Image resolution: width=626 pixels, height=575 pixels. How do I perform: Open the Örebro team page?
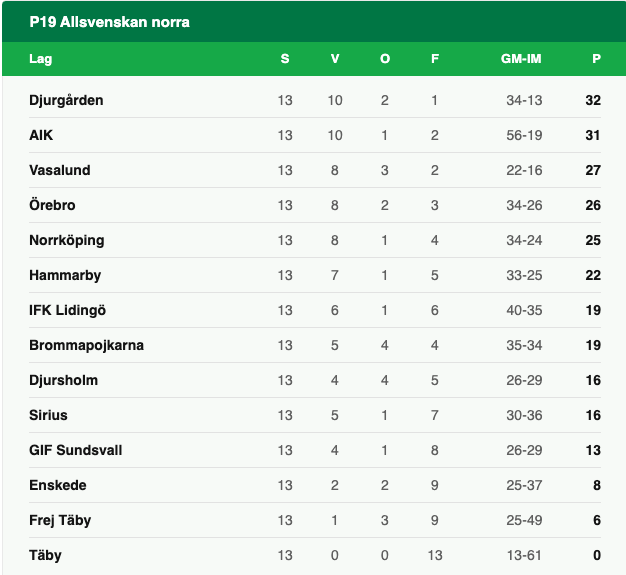coord(52,205)
